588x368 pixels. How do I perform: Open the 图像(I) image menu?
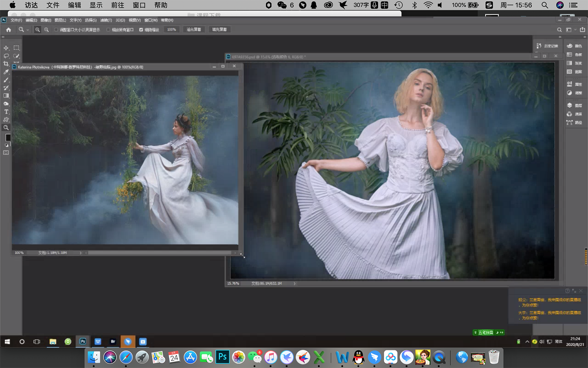point(46,20)
